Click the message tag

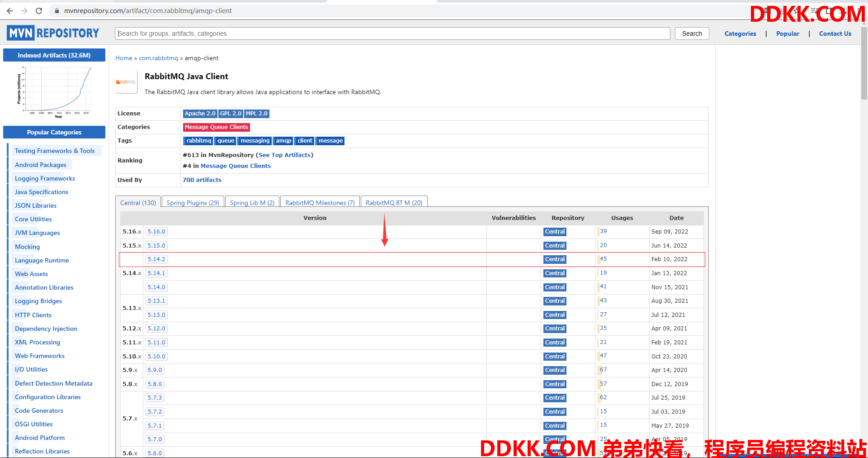point(330,141)
